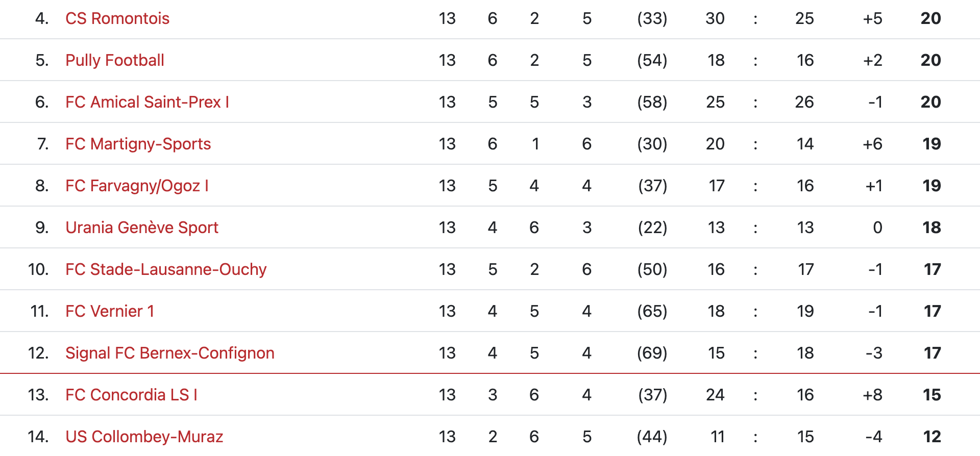980x456 pixels.
Task: Click CS Romontois points total of 20
Action: point(930,19)
